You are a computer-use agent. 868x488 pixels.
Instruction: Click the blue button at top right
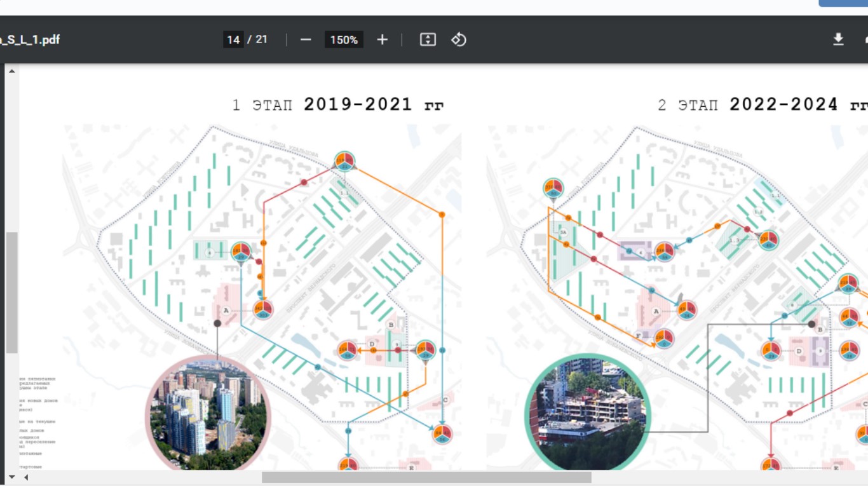click(x=843, y=3)
